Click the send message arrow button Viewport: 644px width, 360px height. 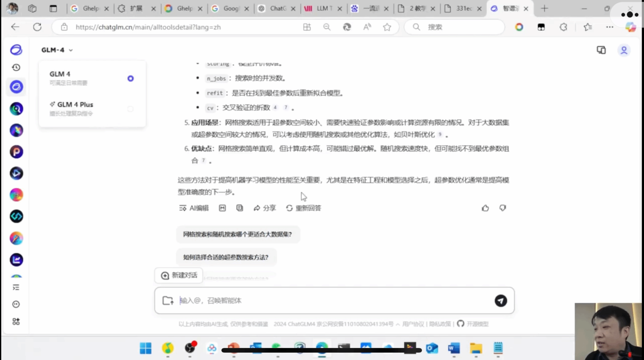tap(501, 301)
